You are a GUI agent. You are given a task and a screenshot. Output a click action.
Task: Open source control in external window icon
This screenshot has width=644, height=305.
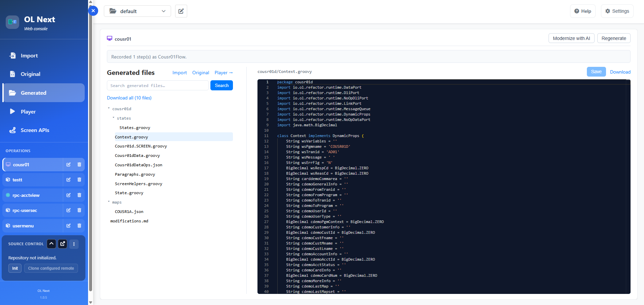pos(63,244)
